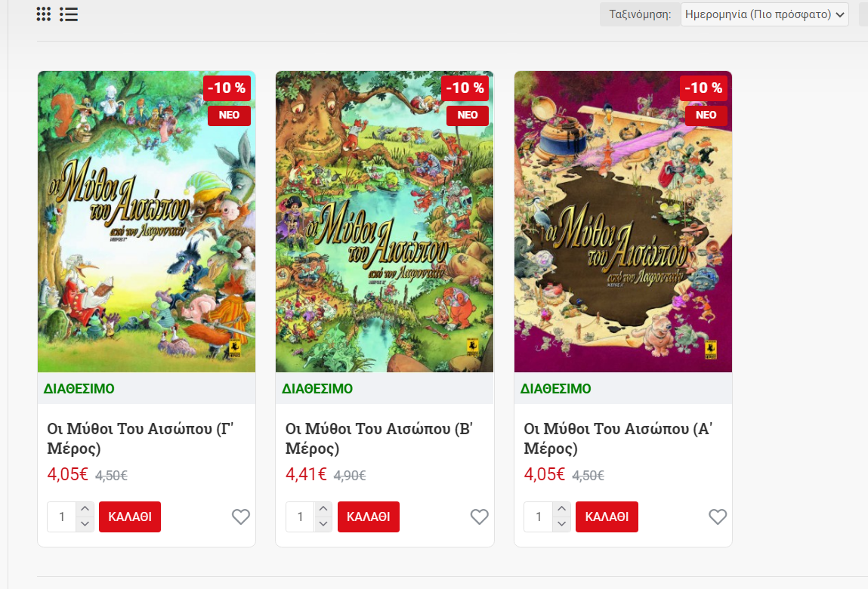Switch to list view layout
The image size is (868, 589).
pos(69,14)
